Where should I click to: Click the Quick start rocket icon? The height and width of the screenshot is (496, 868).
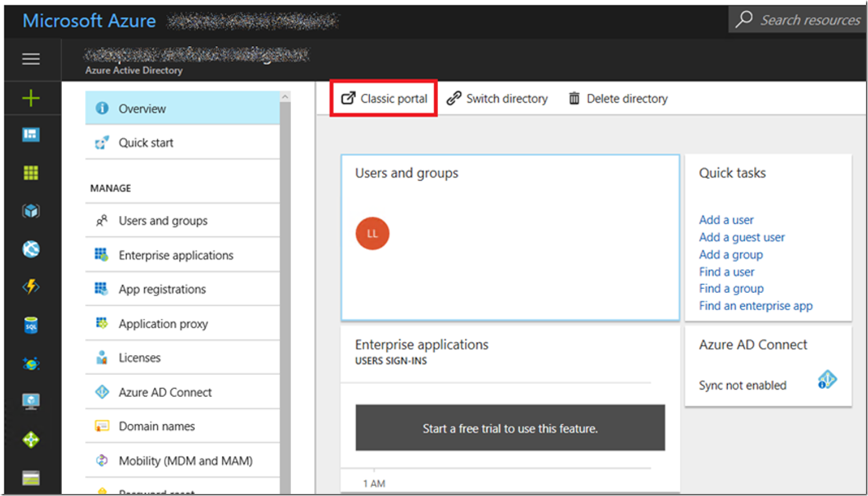point(102,142)
